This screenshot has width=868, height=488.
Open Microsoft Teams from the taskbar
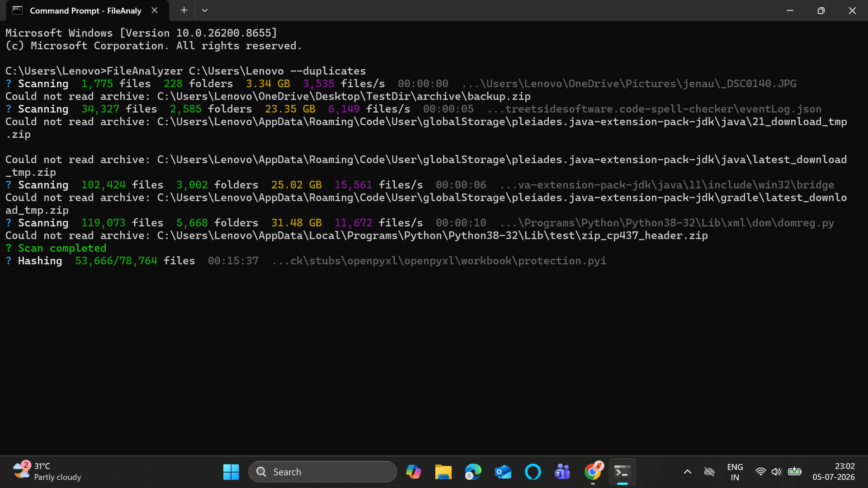(562, 472)
